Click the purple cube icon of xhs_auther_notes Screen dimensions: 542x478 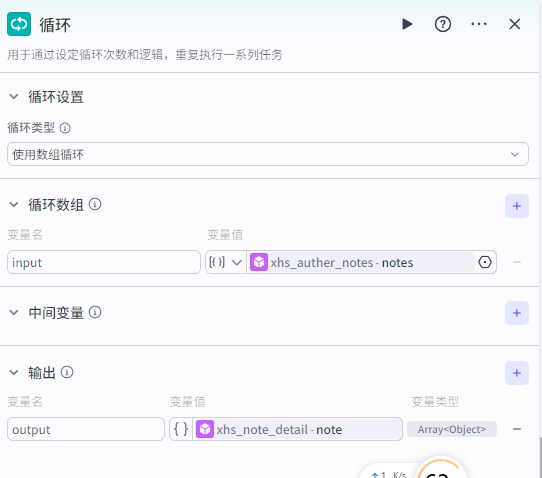tap(259, 262)
